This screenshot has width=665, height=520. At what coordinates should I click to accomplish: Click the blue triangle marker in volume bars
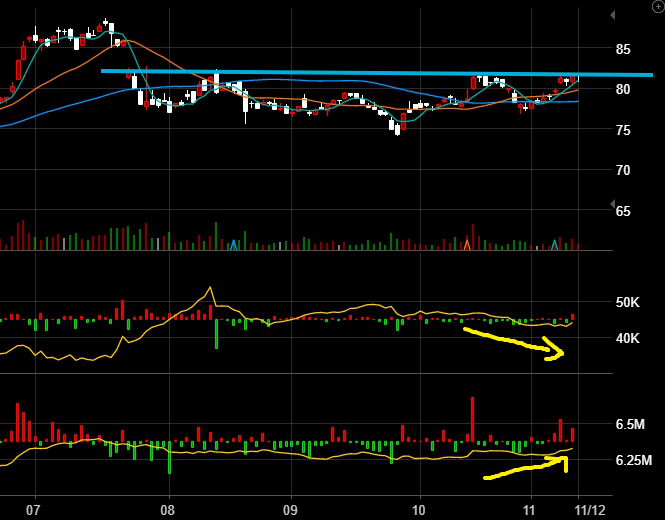pos(233,245)
